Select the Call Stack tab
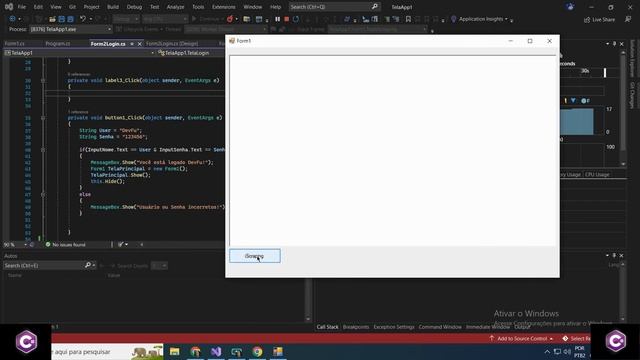The image size is (640, 360). pyautogui.click(x=327, y=327)
